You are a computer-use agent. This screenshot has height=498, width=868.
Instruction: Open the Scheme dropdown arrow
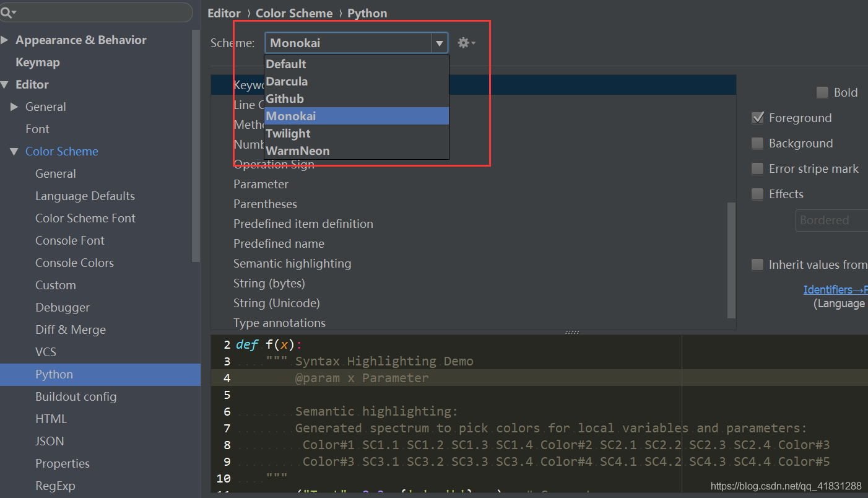[440, 43]
